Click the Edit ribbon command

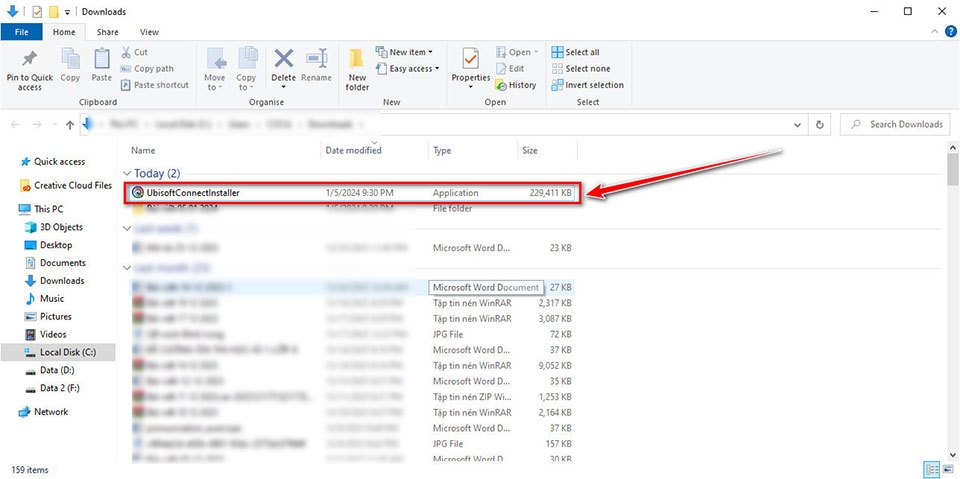[510, 69]
